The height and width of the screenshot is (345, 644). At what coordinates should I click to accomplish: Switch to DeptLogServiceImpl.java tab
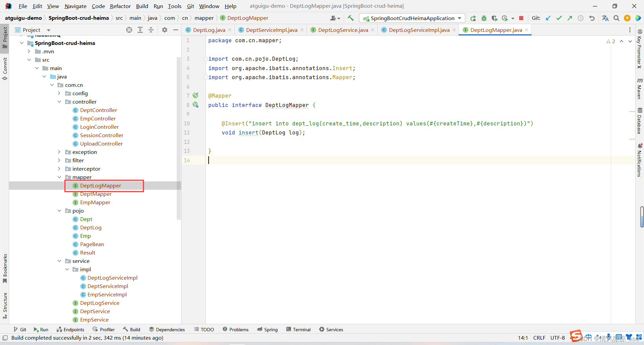pos(419,30)
